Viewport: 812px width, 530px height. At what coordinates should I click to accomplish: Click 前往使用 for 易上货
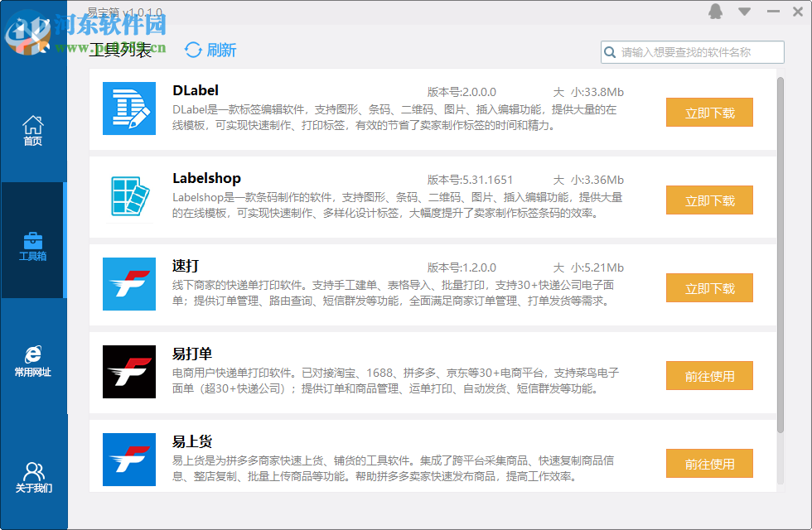pyautogui.click(x=709, y=463)
